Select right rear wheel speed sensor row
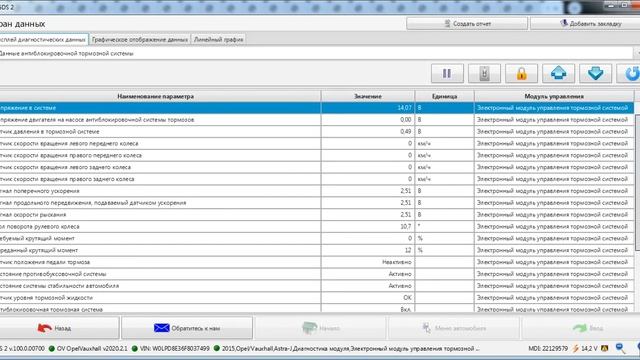This screenshot has width=640, height=360. (317, 179)
